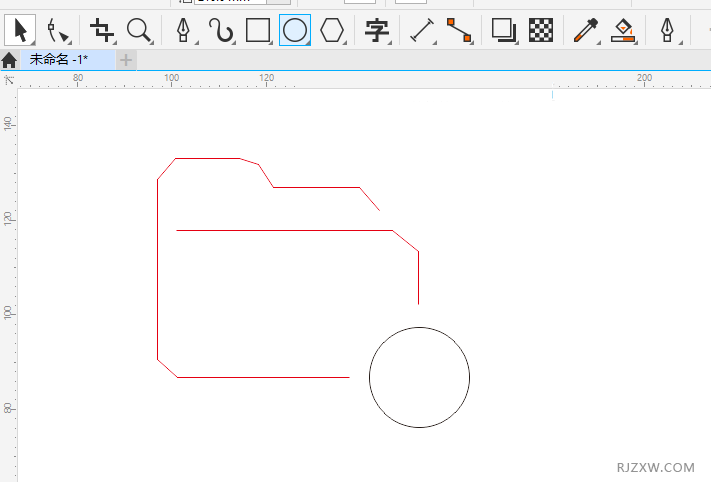The image size is (711, 482).
Task: Select the Rectangle tool
Action: pos(258,30)
